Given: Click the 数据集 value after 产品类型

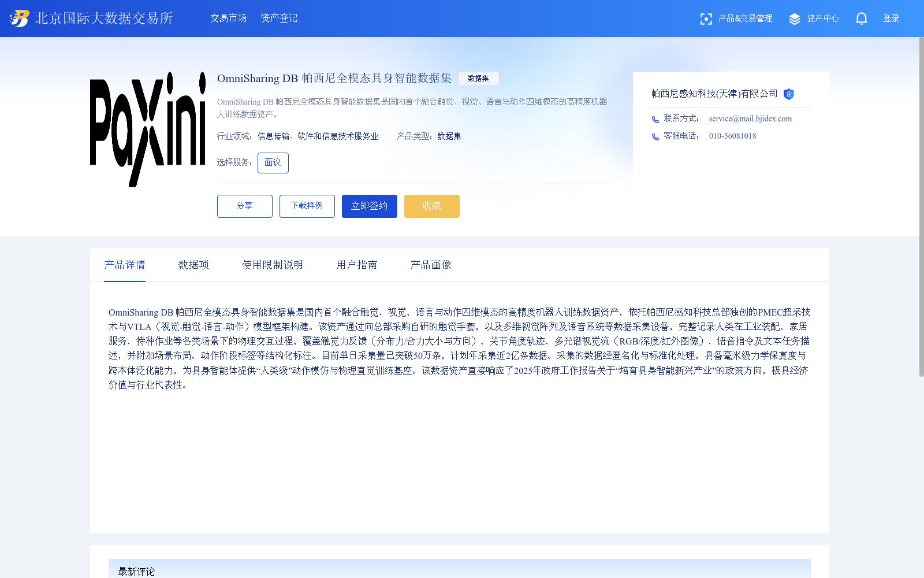Looking at the screenshot, I should tap(449, 136).
